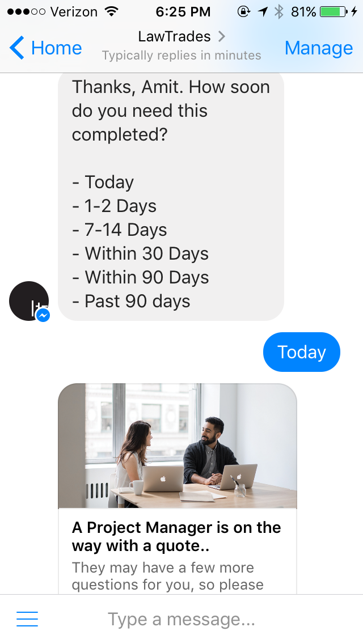Image resolution: width=363 pixels, height=644 pixels.
Task: Expand LawTrades chat details chevron
Action: pos(222,36)
